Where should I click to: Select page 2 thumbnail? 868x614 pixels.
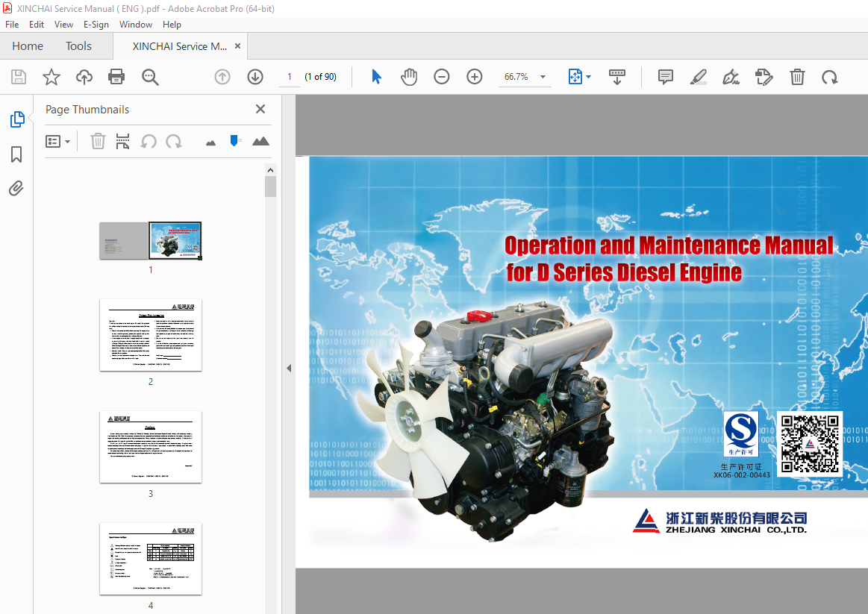[x=151, y=335]
